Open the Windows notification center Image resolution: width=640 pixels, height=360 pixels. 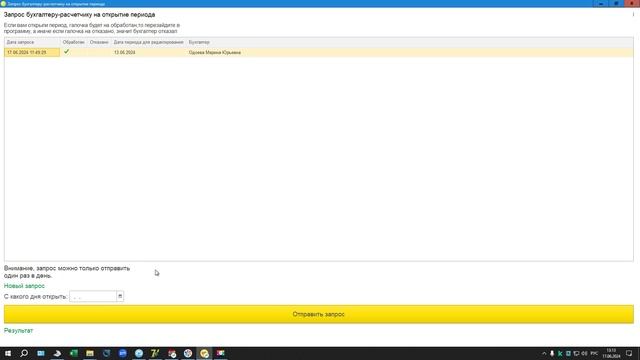(629, 353)
